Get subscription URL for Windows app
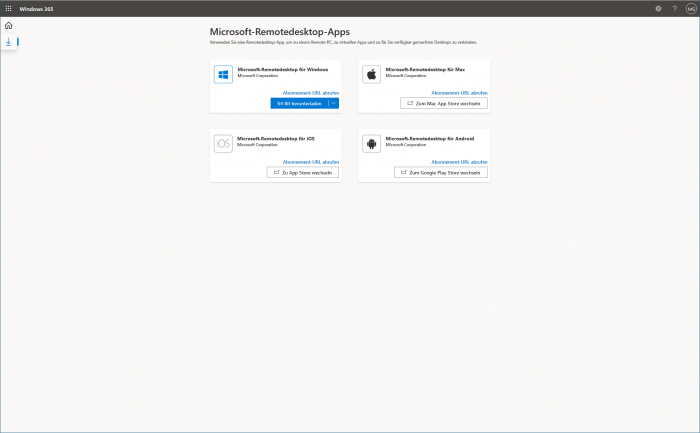The width and height of the screenshot is (700, 433). click(311, 93)
